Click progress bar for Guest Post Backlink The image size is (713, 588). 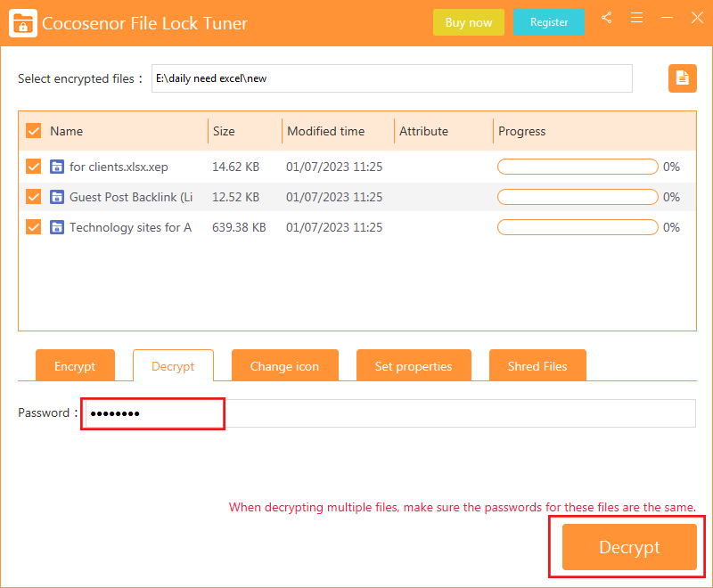[x=578, y=197]
